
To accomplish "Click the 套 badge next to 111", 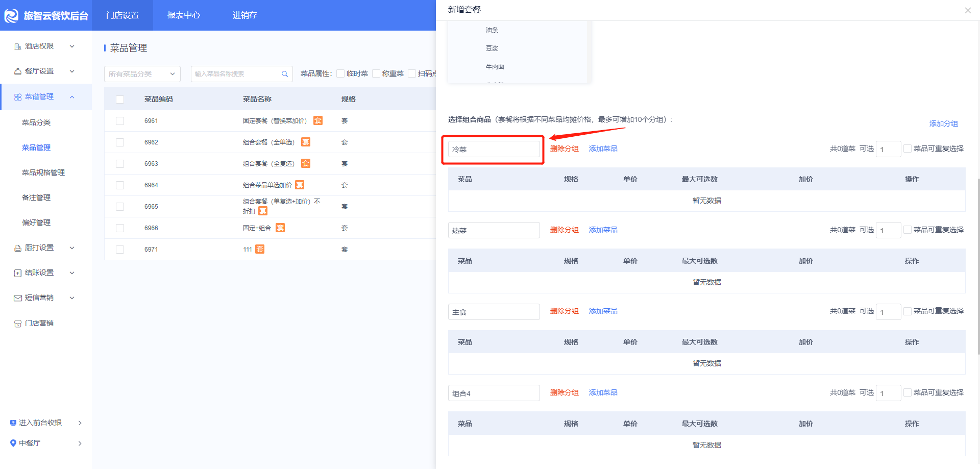I will pyautogui.click(x=260, y=249).
